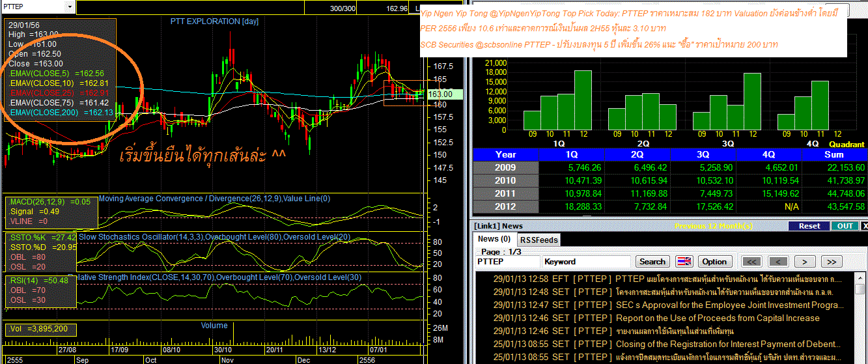Click the EMAV(CLOSE,5) =162.56 legend entry
This screenshot has width=868, height=364.
coord(57,74)
